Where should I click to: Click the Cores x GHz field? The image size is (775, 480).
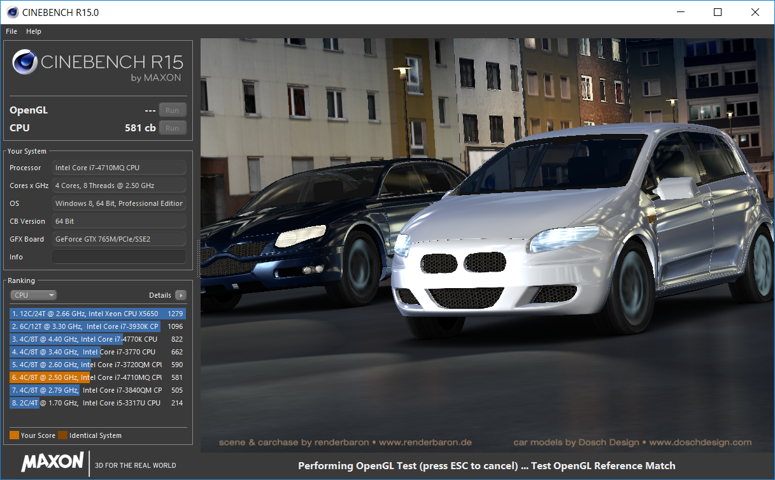119,185
